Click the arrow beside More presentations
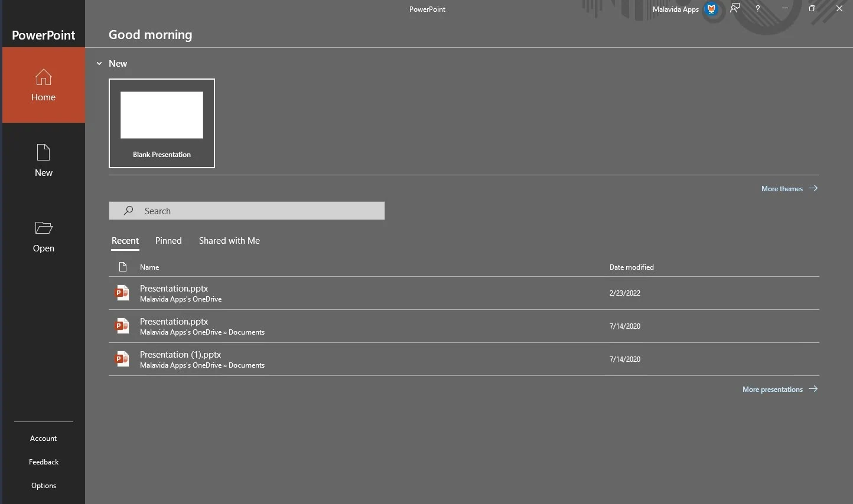This screenshot has height=504, width=853. coord(813,389)
